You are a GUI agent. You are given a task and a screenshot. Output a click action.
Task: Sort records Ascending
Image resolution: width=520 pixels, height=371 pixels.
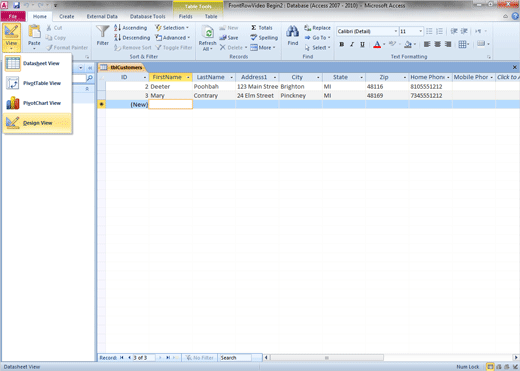[x=131, y=28]
